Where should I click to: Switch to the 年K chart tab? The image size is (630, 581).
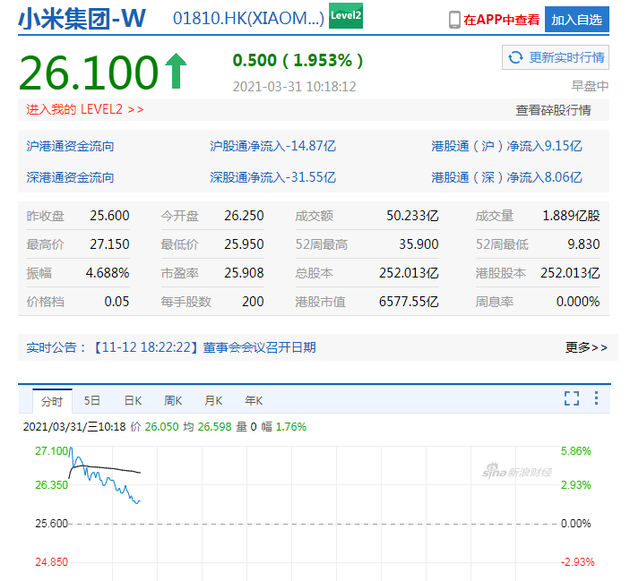[x=254, y=401]
